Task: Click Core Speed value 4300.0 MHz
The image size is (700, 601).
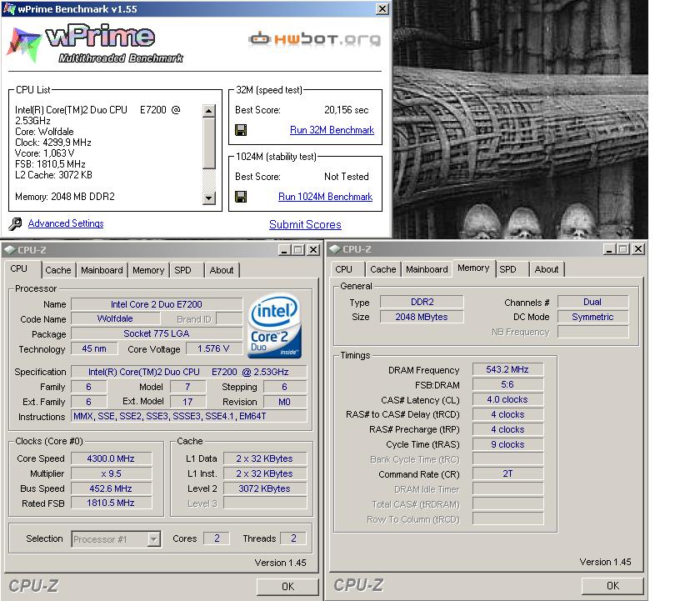Action: tap(111, 458)
